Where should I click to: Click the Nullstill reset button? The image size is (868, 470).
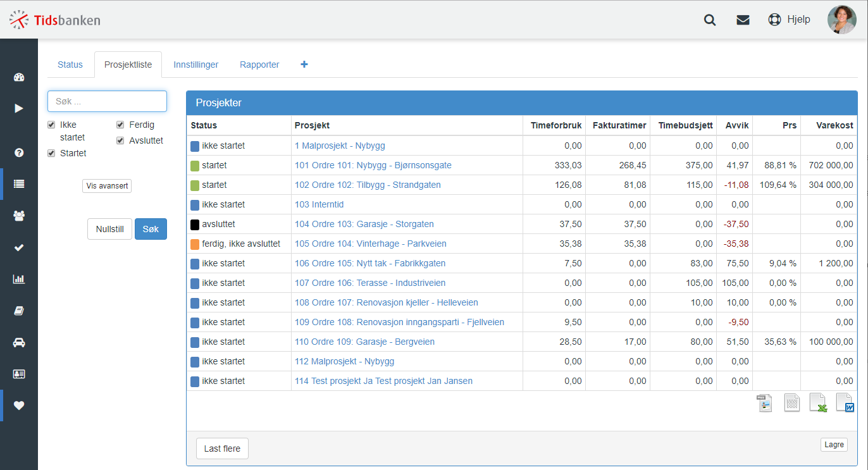[110, 229]
